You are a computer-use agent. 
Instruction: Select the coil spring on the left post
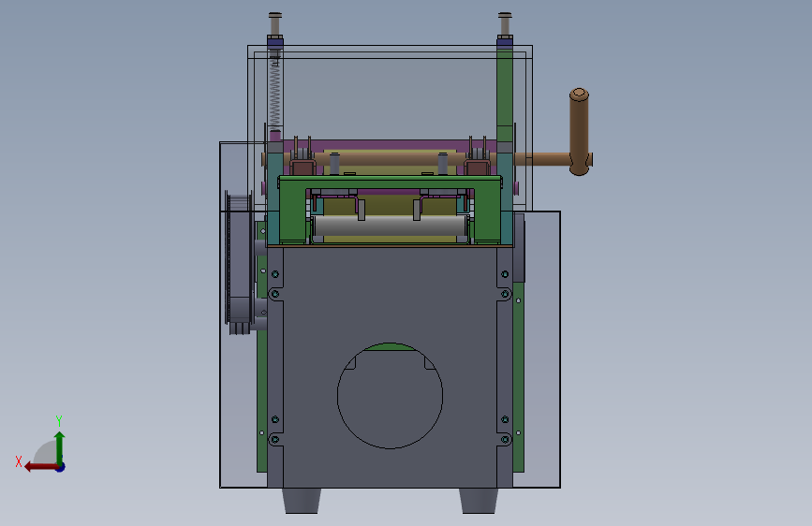pyautogui.click(x=275, y=95)
